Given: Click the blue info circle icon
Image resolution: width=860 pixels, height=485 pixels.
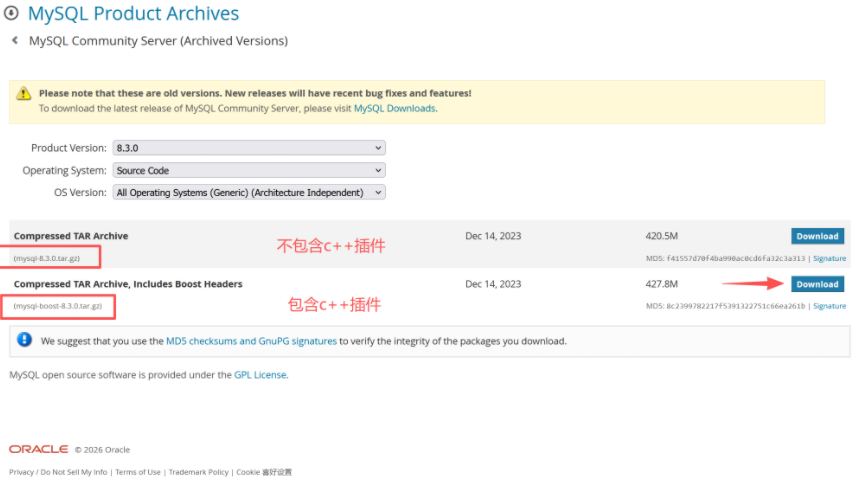Looking at the screenshot, I should [x=24, y=340].
